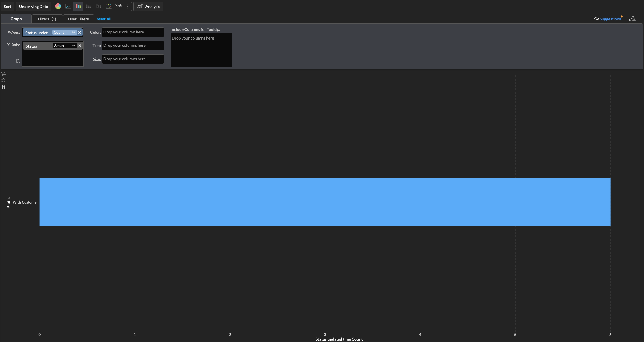
Task: Remove Status column from Y-Axis
Action: (80, 46)
